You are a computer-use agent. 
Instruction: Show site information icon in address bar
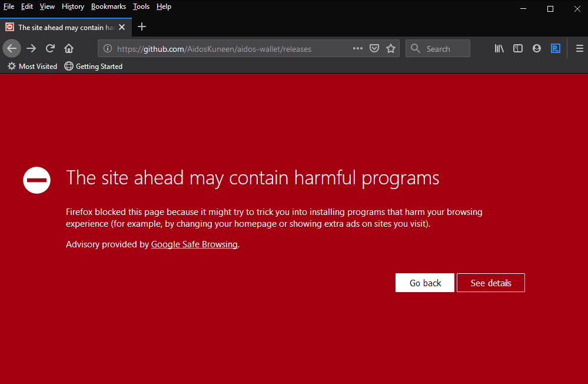tap(108, 48)
